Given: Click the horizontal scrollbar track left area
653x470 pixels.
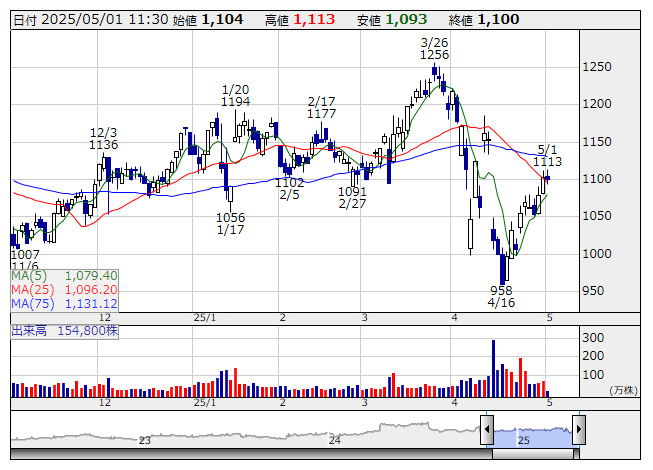Looking at the screenshot, I should [x=251, y=454].
